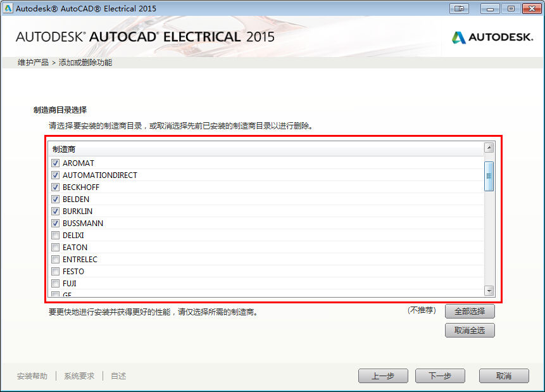Viewport: 545px width, 392px height.
Task: Enable the DELIXI manufacturer checkbox
Action: click(x=56, y=236)
